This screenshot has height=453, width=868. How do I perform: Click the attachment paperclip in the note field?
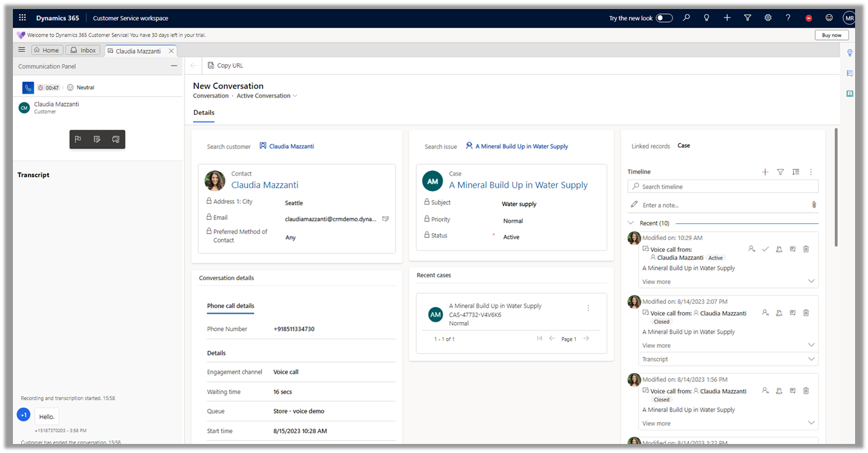[813, 205]
